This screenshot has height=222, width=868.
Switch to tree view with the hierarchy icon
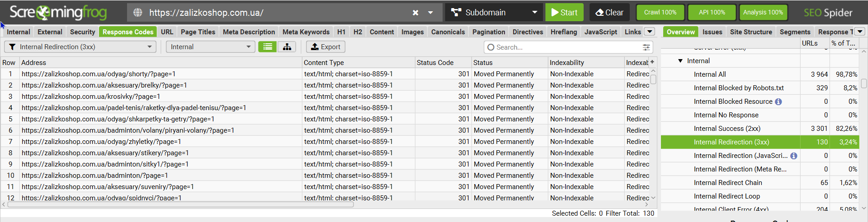coord(287,47)
